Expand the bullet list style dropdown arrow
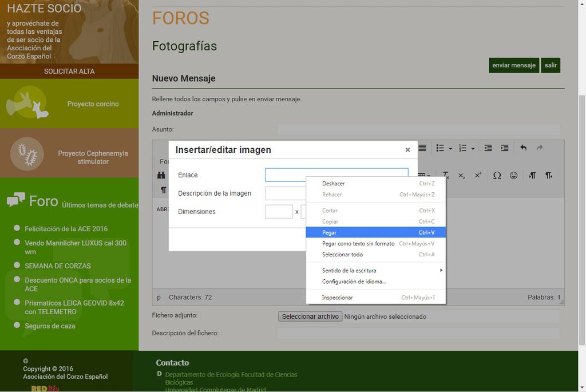Image resolution: width=586 pixels, height=392 pixels. click(x=450, y=149)
